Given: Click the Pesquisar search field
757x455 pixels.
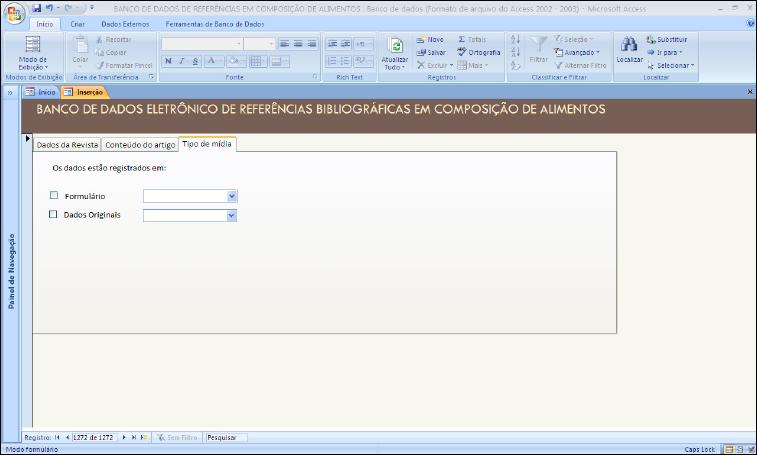Looking at the screenshot, I should (x=226, y=438).
